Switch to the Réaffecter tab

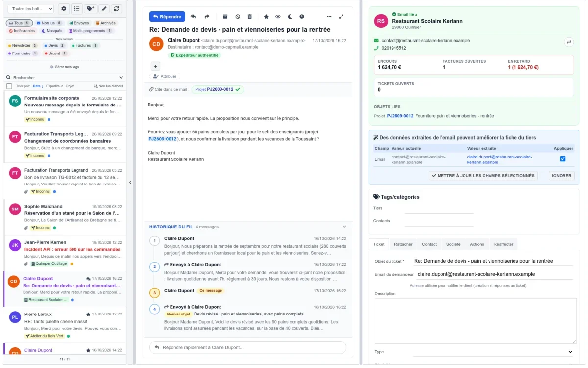503,244
